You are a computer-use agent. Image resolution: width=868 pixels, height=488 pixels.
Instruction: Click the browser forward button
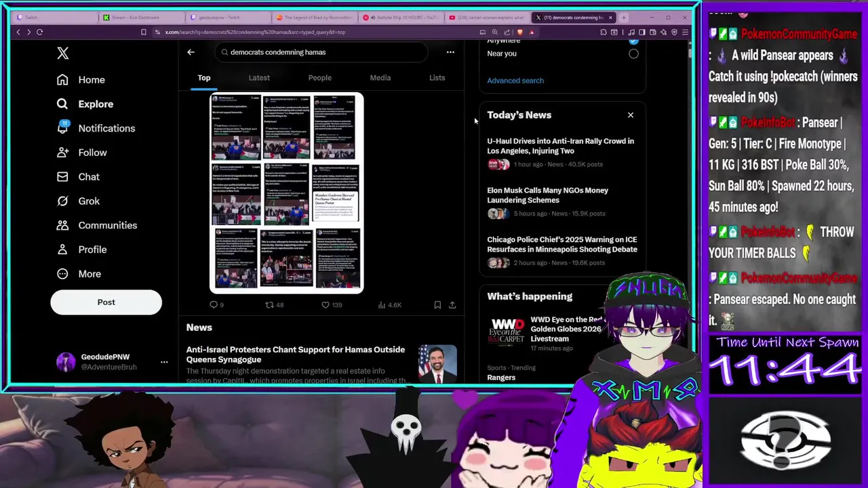click(28, 32)
